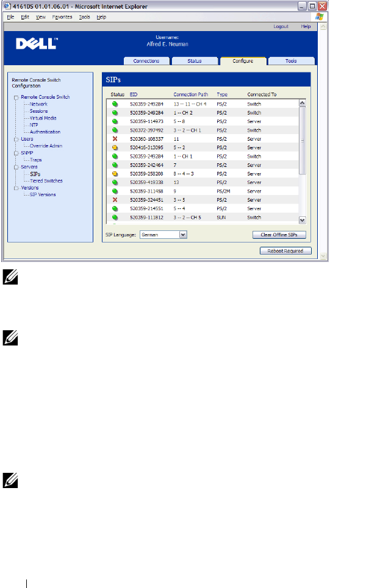Click the Status column header

pyautogui.click(x=118, y=94)
